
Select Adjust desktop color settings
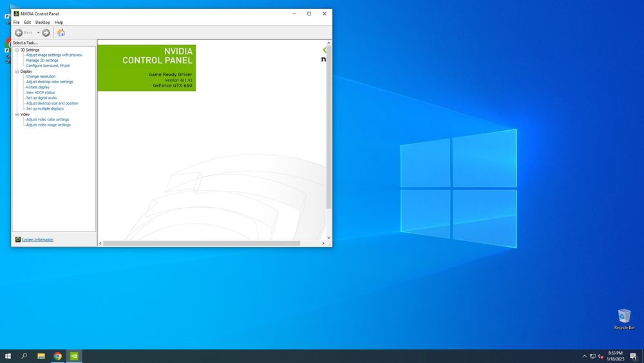(50, 82)
